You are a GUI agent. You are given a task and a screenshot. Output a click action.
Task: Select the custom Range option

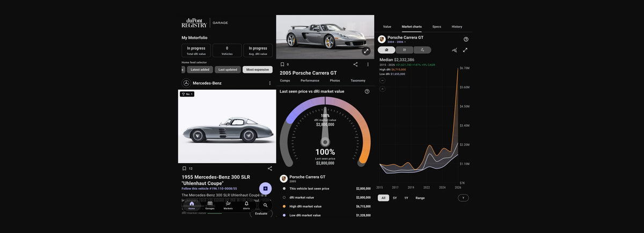420,198
